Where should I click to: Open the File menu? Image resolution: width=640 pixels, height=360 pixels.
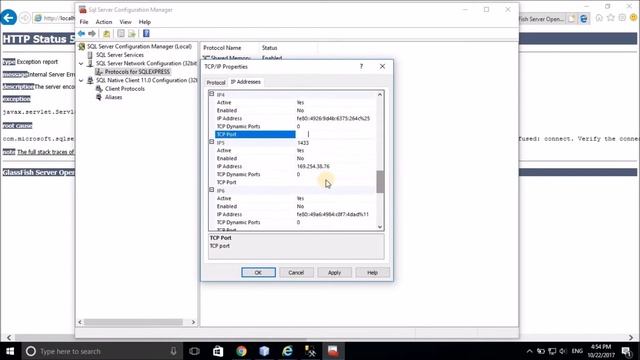[84, 22]
